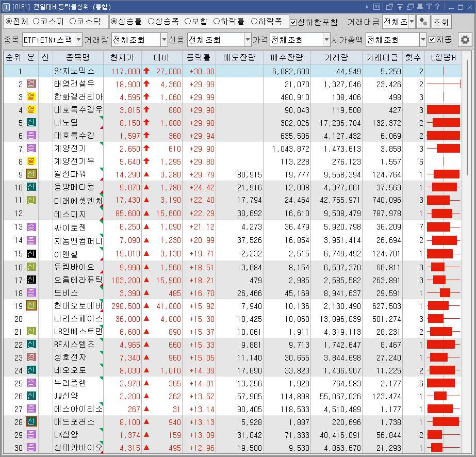This screenshot has width=476, height=457.
Task: Click the 등락률 value +24.42
Action: pos(202,188)
